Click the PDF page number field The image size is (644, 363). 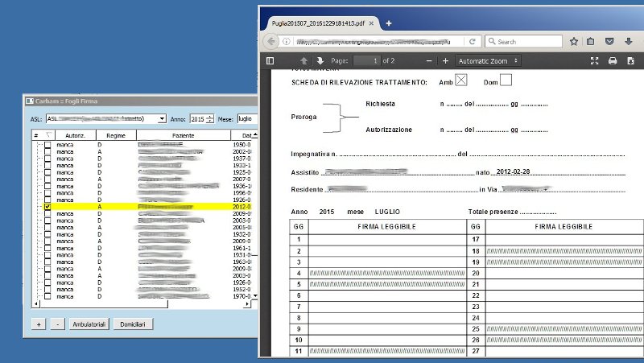(x=366, y=61)
